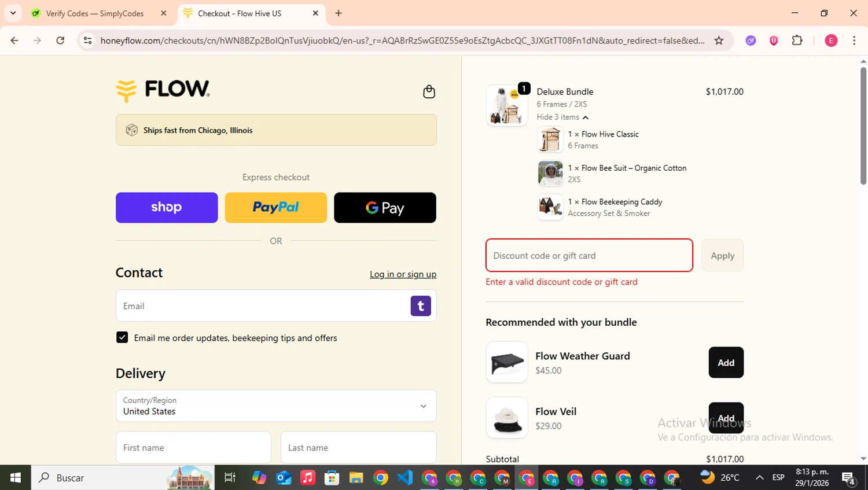This screenshot has width=868, height=490.
Task: Click the purple autofill icon in Email field
Action: 421,305
